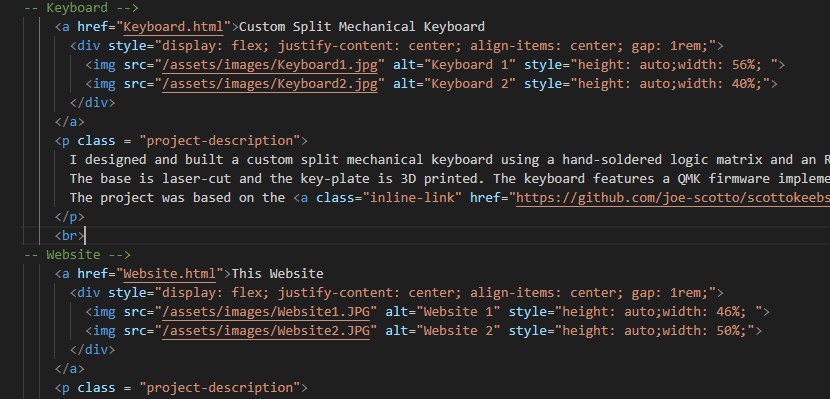Image resolution: width=830 pixels, height=399 pixels.
Task: Click the closing </div> tag in Keyboard section
Action: click(93, 103)
